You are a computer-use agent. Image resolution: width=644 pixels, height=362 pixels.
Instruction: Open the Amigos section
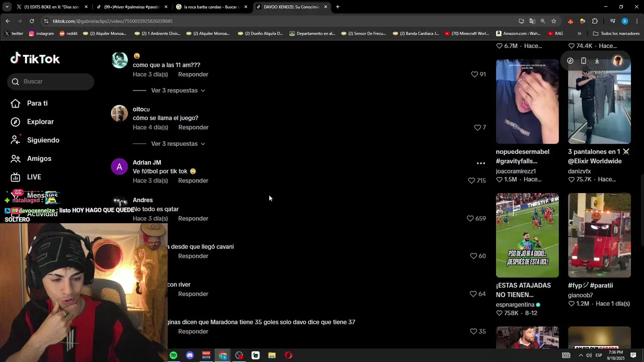click(x=39, y=158)
